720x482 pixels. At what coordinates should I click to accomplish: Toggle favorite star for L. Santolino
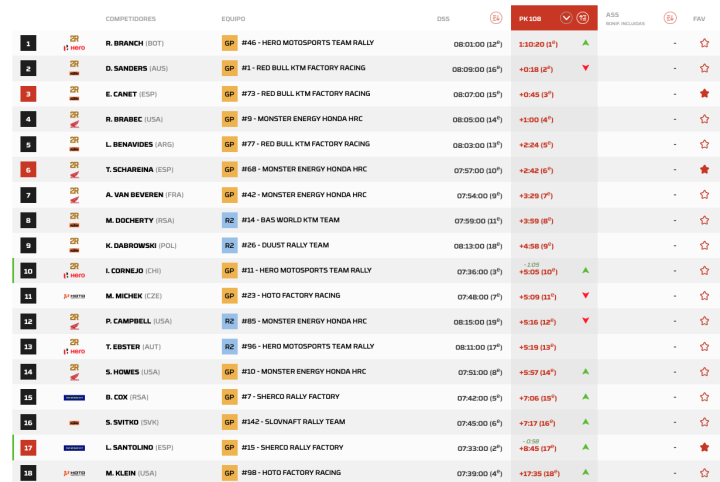click(704, 447)
